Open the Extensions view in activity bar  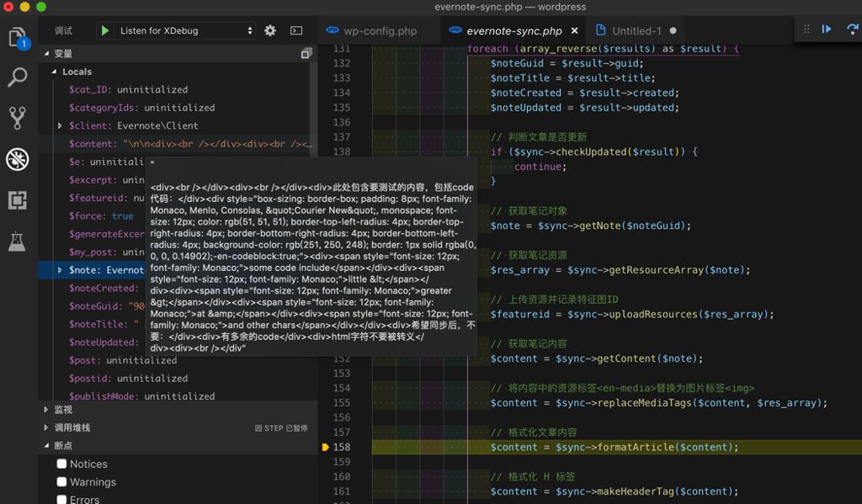click(18, 200)
